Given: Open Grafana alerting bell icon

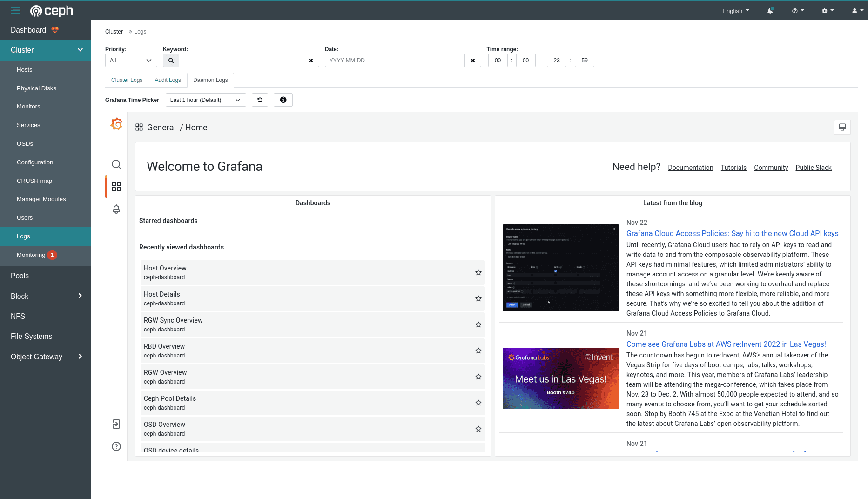Looking at the screenshot, I should click(x=116, y=209).
